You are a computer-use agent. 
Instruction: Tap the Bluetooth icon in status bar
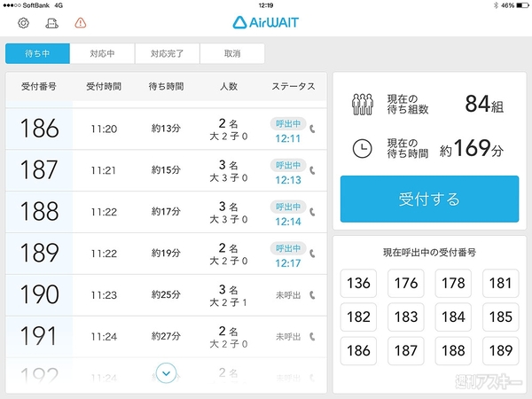(496, 5)
